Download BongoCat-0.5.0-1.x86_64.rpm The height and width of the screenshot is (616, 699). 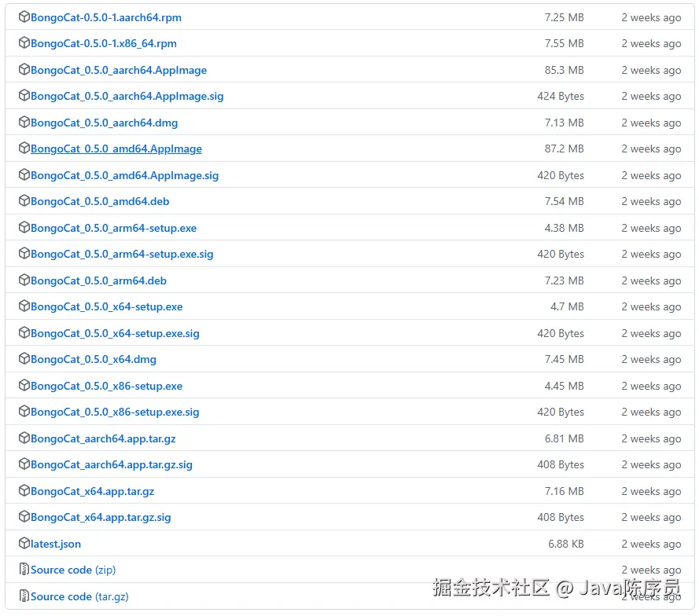coord(104,44)
